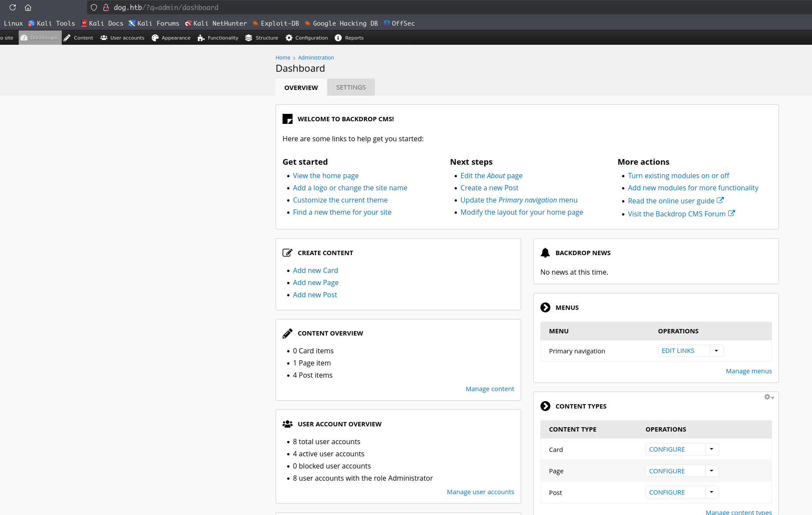Switch to the Overview tab
Image resolution: width=812 pixels, height=515 pixels.
[301, 87]
